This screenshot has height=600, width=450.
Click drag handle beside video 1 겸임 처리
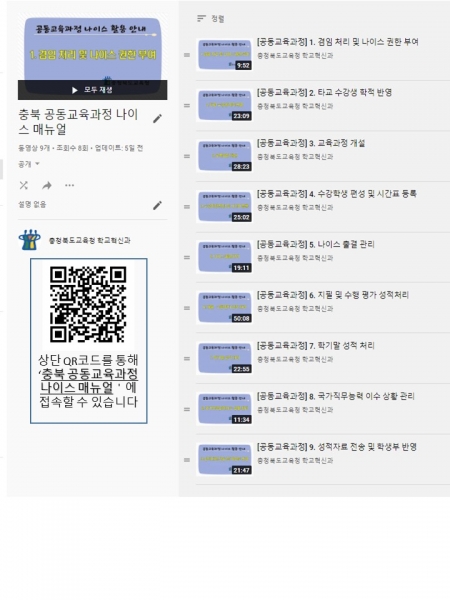tap(187, 55)
